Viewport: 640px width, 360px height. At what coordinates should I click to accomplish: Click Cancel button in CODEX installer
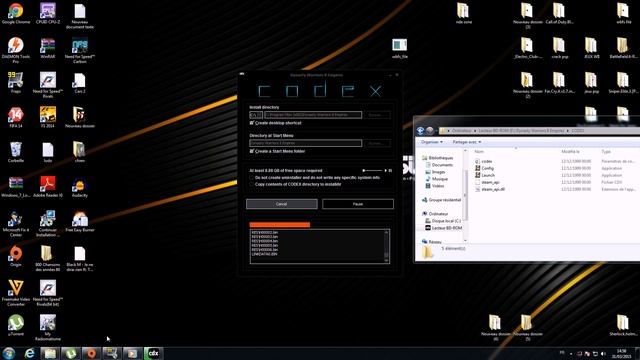click(x=282, y=204)
